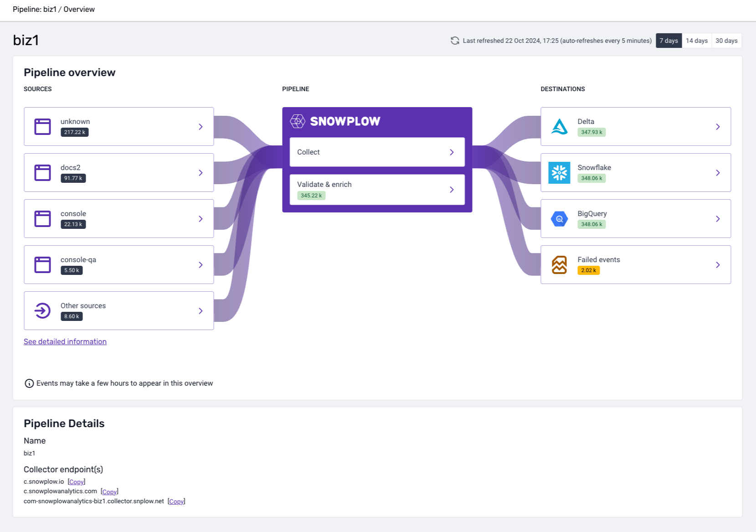756x532 pixels.
Task: Click the 217.22 k badge on unknown
Action: click(75, 132)
